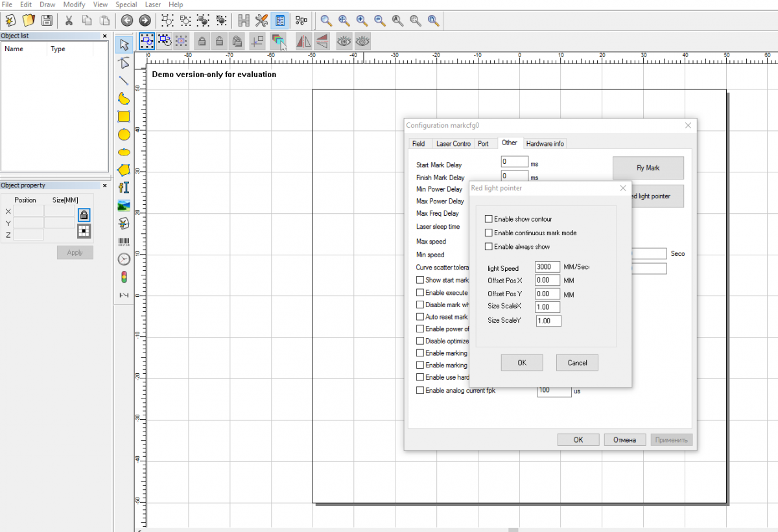Click the Fly Mark button
Viewport: 778px width, 532px height.
[648, 168]
